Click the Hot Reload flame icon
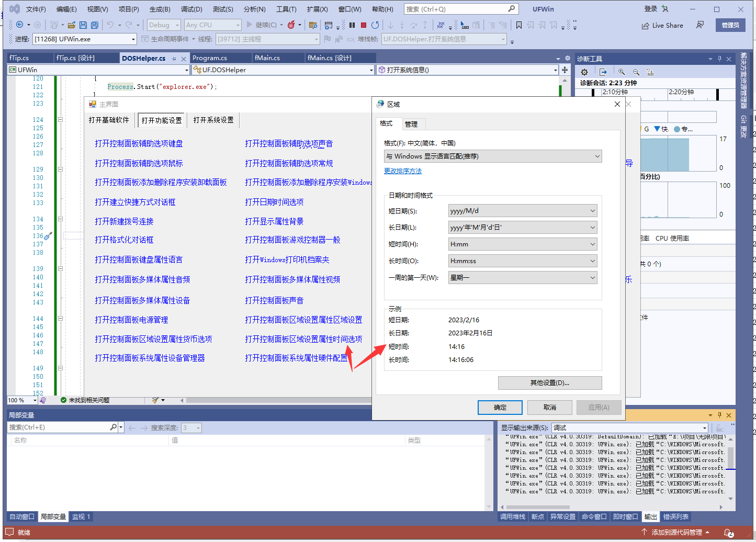The image size is (756, 542). pyautogui.click(x=291, y=25)
